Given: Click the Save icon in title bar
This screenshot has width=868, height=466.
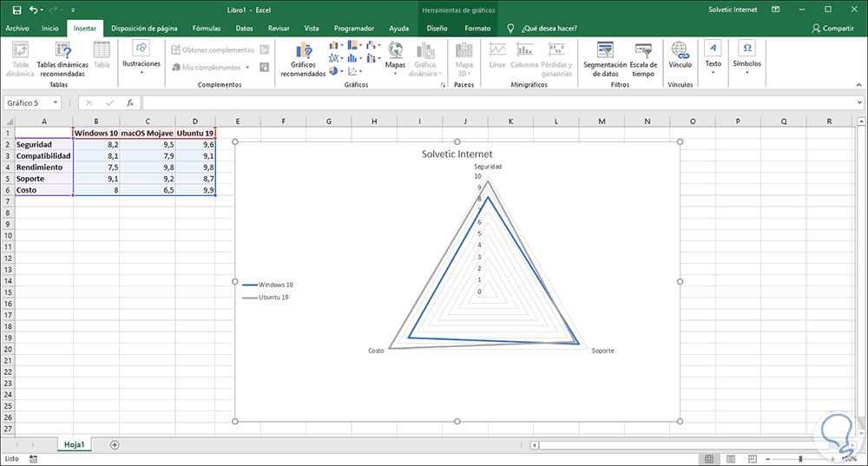Looking at the screenshot, I should coord(16,10).
